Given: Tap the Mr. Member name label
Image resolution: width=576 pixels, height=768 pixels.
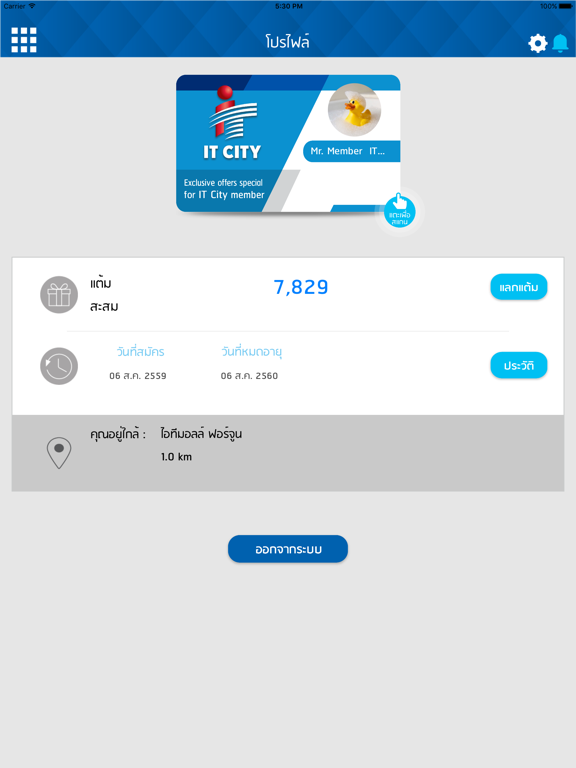Looking at the screenshot, I should pos(348,151).
